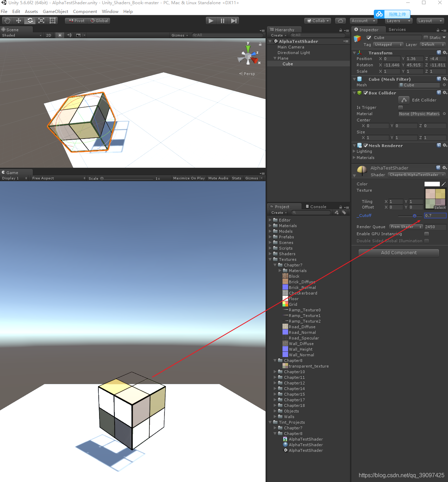Open the material Color swatch picker
The height and width of the screenshot is (482, 448).
[432, 184]
